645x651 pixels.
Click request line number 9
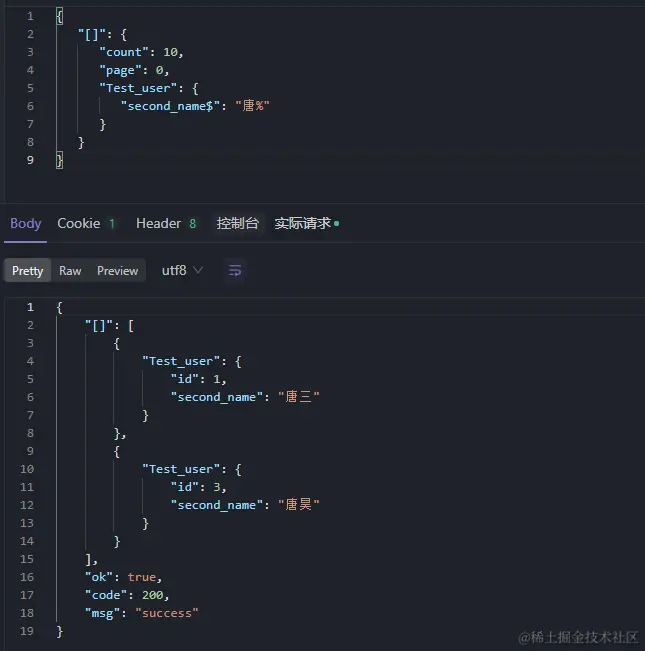(30, 160)
